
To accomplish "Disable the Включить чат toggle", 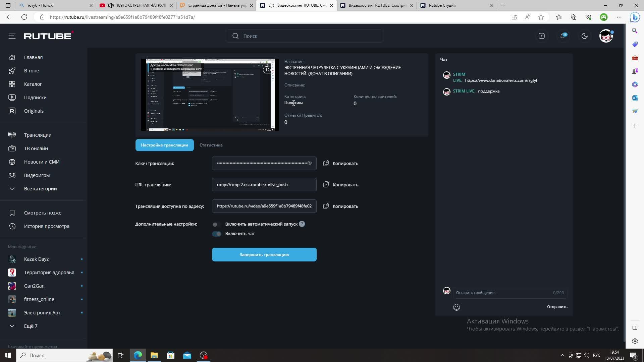I will pyautogui.click(x=216, y=234).
